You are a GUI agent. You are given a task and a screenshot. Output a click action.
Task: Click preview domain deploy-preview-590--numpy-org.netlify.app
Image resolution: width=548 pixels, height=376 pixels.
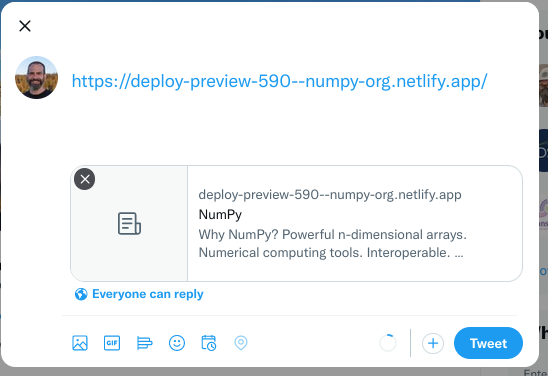[330, 195]
